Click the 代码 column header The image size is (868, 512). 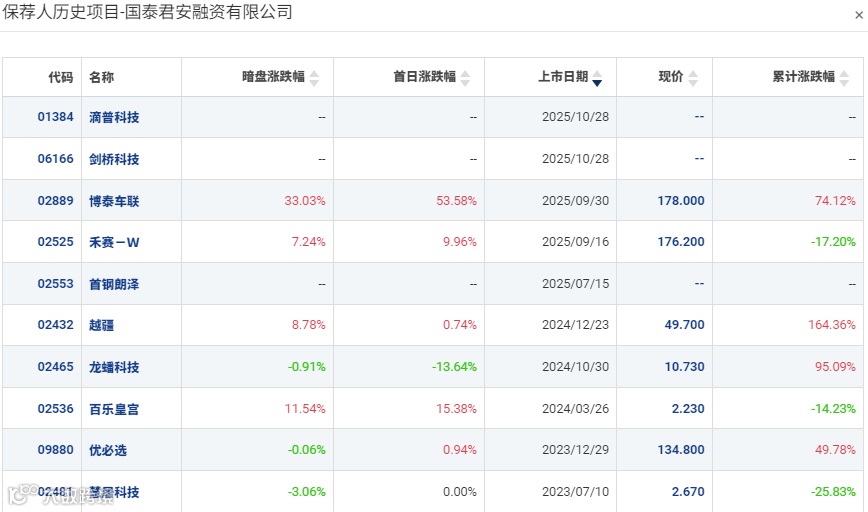pyautogui.click(x=61, y=77)
